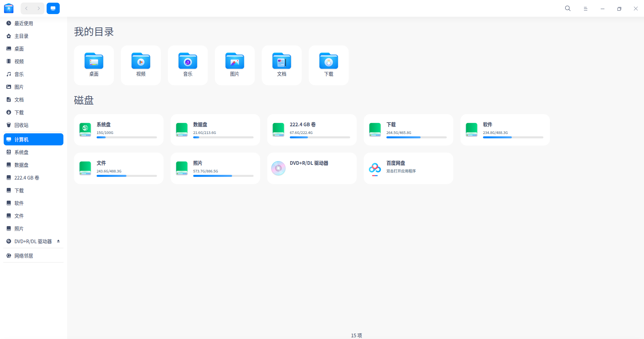This screenshot has width=644, height=339.
Task: Select DVD+R/DL 驱动器 in the sidebar
Action: [33, 241]
